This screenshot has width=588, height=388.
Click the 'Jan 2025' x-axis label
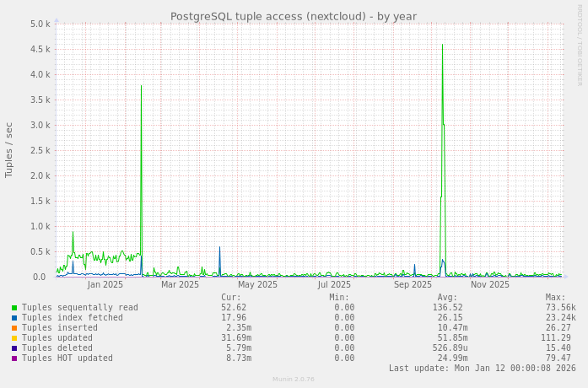tap(105, 284)
